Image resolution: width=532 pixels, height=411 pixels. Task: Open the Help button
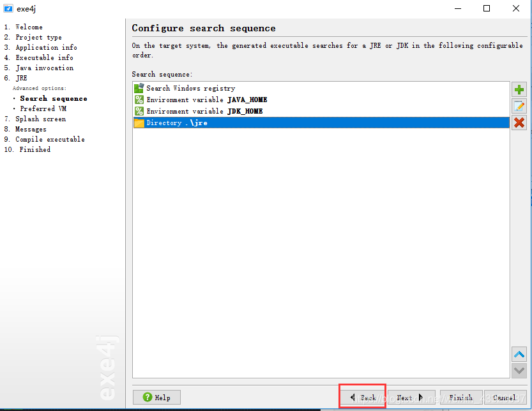coord(156,398)
